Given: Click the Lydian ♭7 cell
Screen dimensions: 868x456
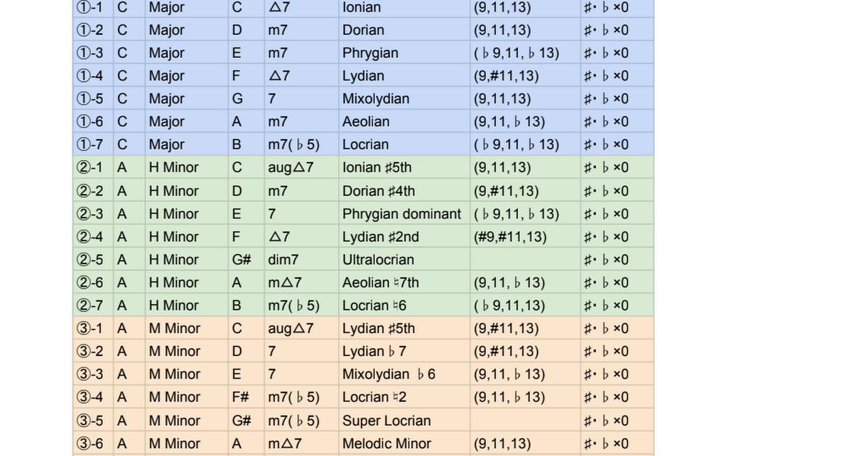Looking at the screenshot, I should point(403,351).
